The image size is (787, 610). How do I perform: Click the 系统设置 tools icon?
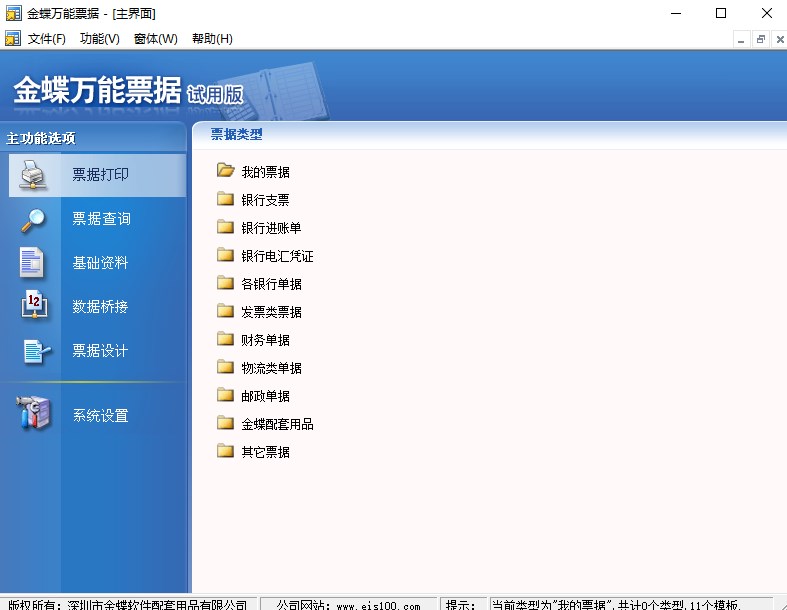pyautogui.click(x=33, y=414)
